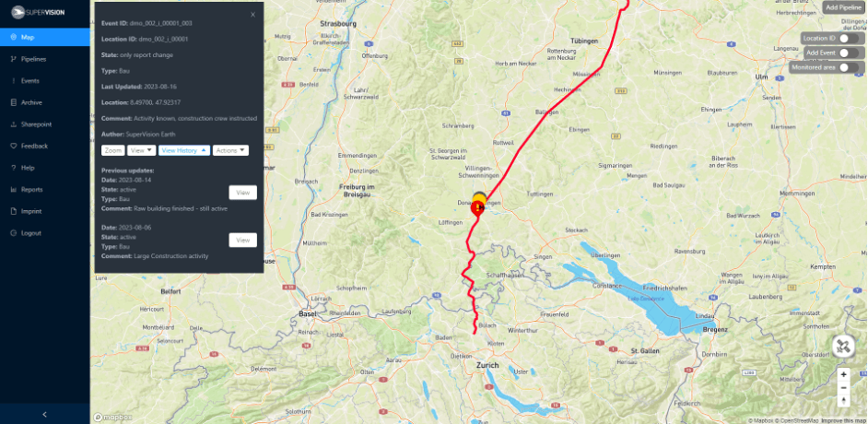Click the satellite view icon on the map
The height and width of the screenshot is (424, 868).
click(843, 347)
